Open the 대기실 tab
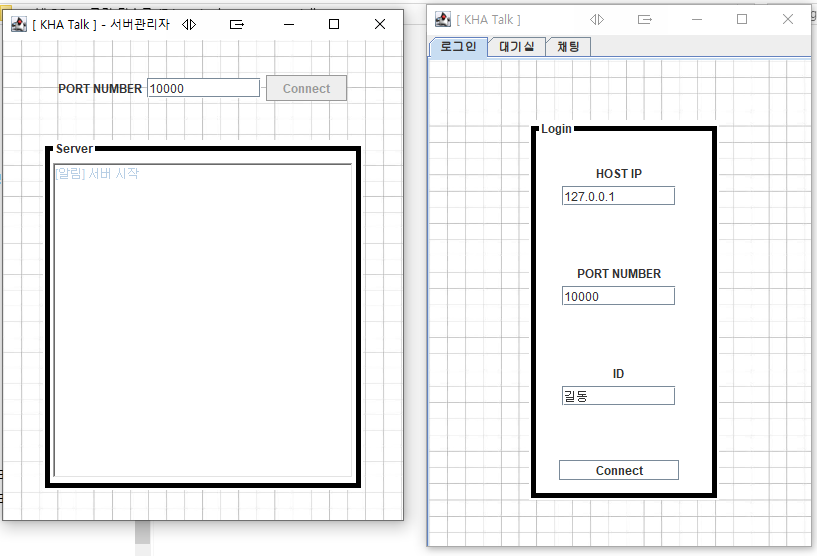 click(516, 46)
